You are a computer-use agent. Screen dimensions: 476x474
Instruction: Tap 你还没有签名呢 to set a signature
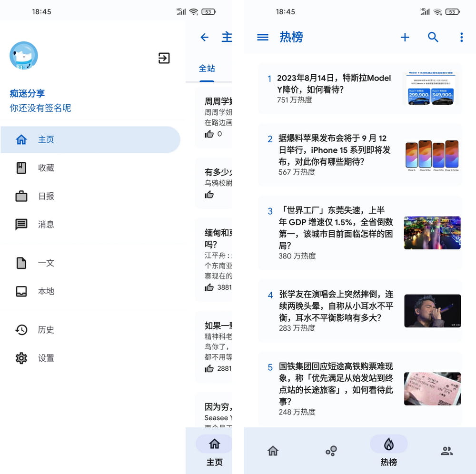point(40,108)
